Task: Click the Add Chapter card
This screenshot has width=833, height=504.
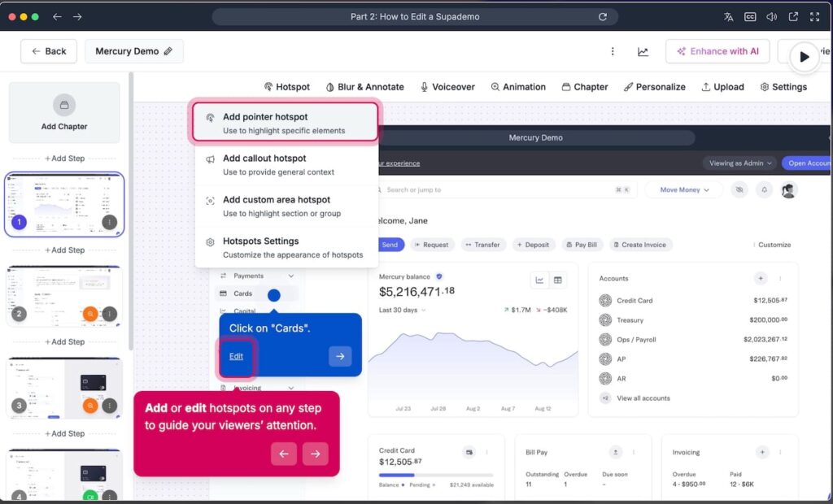Action: tap(64, 113)
